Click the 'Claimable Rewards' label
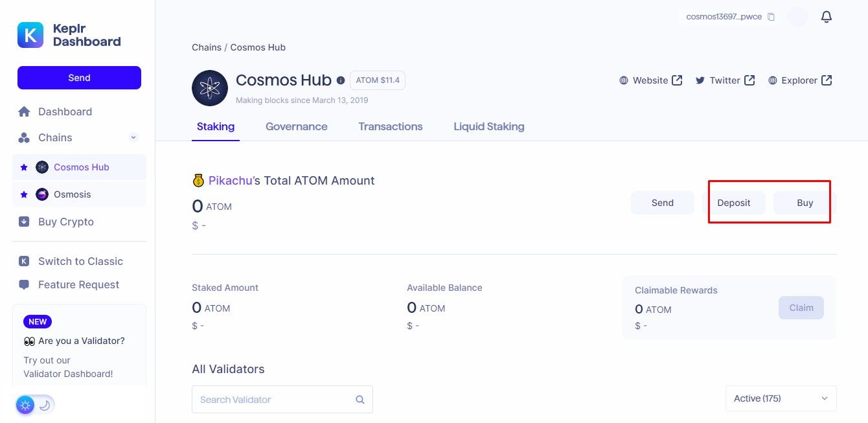This screenshot has height=423, width=868. pos(676,290)
